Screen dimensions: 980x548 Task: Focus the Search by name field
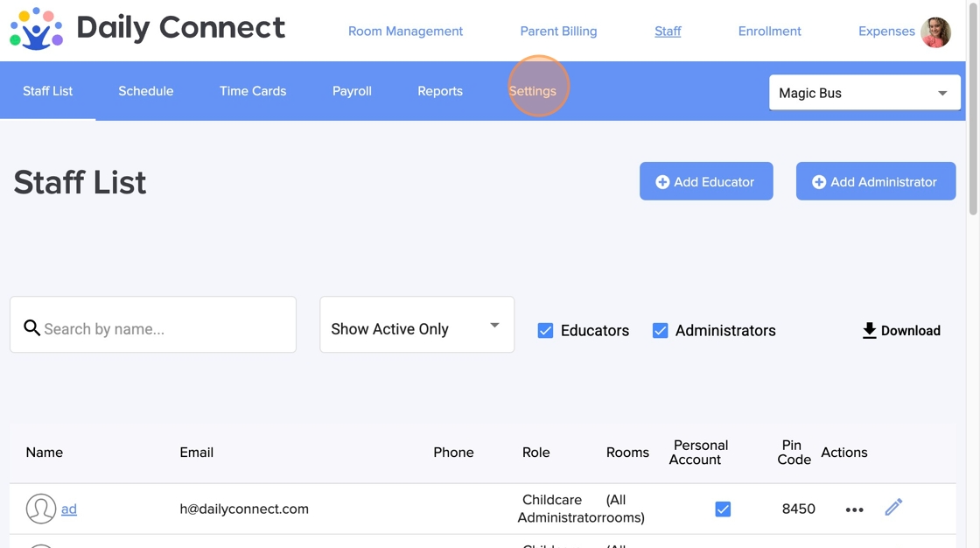153,325
